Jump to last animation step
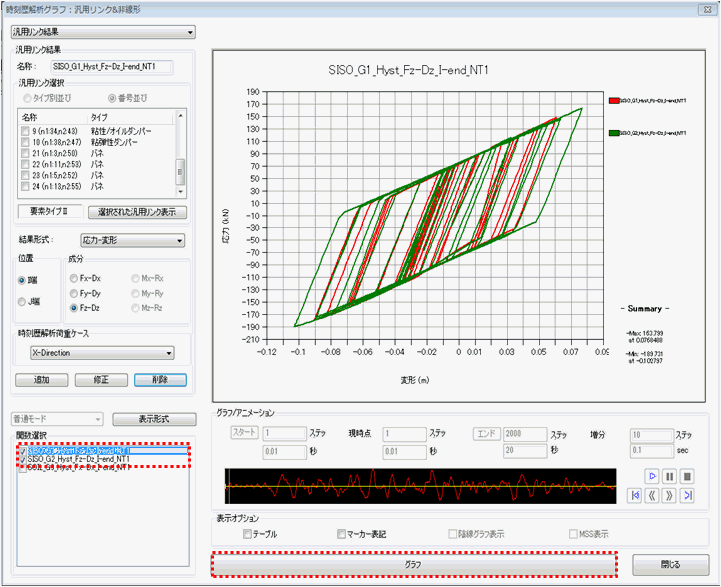721x587 pixels. [687, 495]
